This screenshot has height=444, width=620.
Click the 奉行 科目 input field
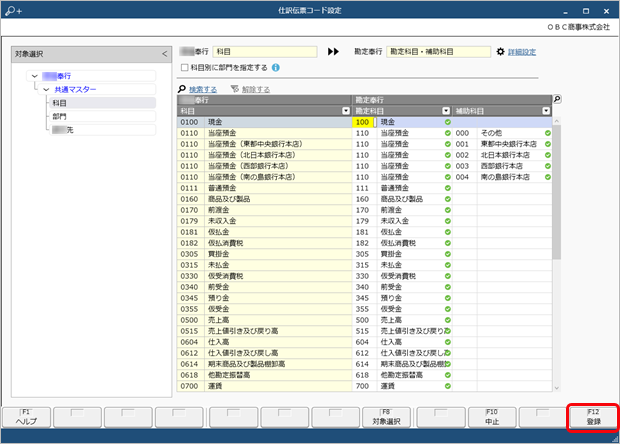coord(265,52)
